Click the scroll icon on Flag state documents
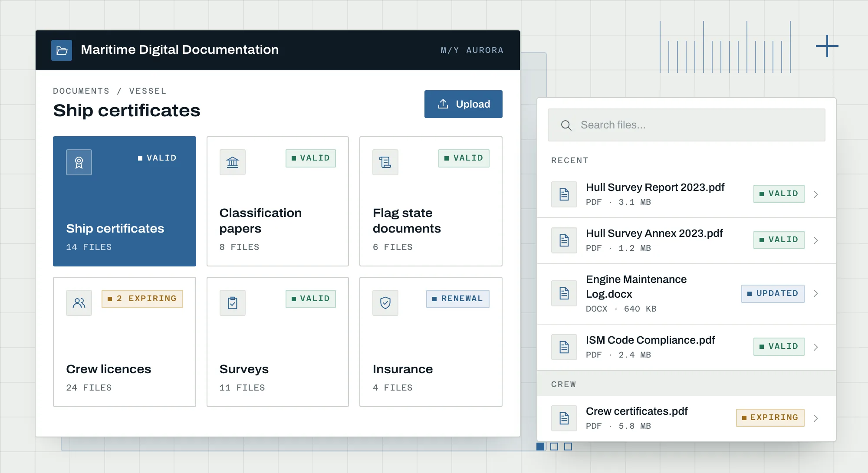 [385, 162]
